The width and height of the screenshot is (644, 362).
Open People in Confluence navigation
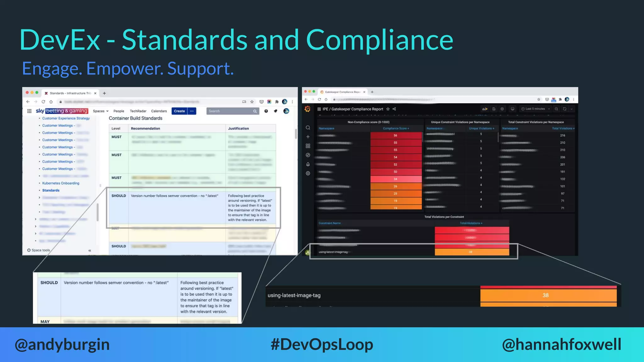tap(119, 111)
